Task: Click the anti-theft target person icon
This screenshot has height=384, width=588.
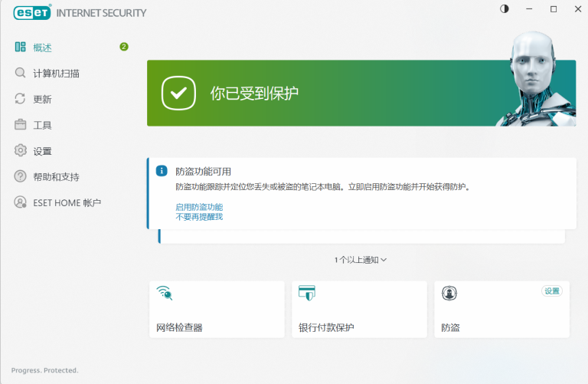Action: pyautogui.click(x=449, y=293)
